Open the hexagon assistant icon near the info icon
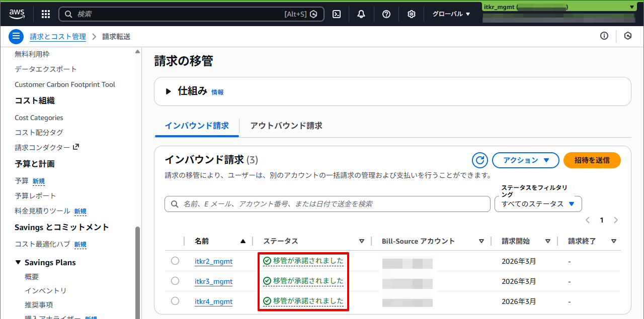The image size is (644, 319). click(x=628, y=36)
